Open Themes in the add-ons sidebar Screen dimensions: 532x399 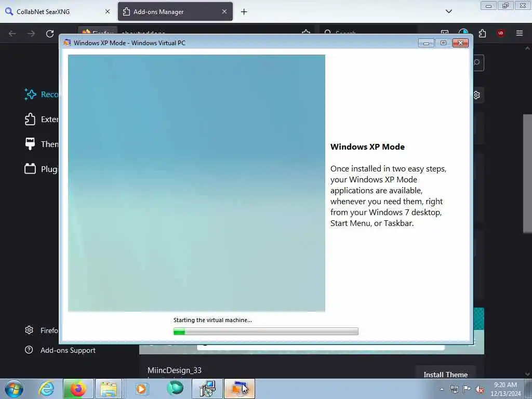[x=41, y=144]
